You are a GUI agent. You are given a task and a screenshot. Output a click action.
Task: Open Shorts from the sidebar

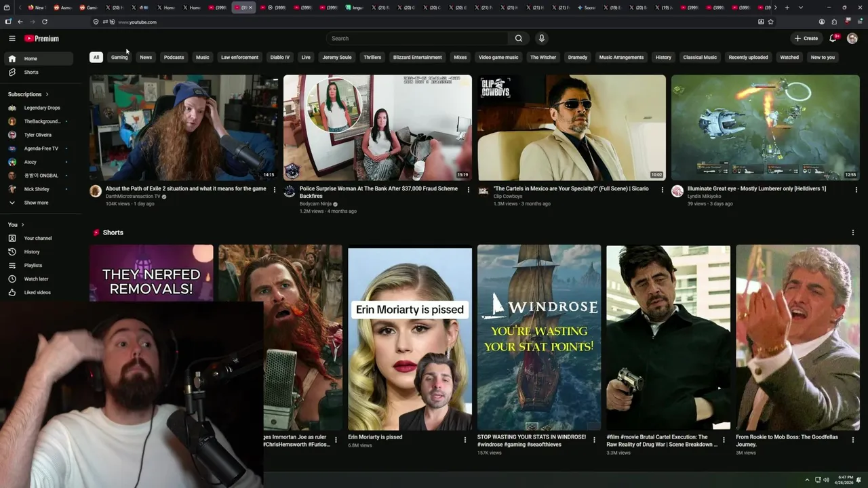38,73
